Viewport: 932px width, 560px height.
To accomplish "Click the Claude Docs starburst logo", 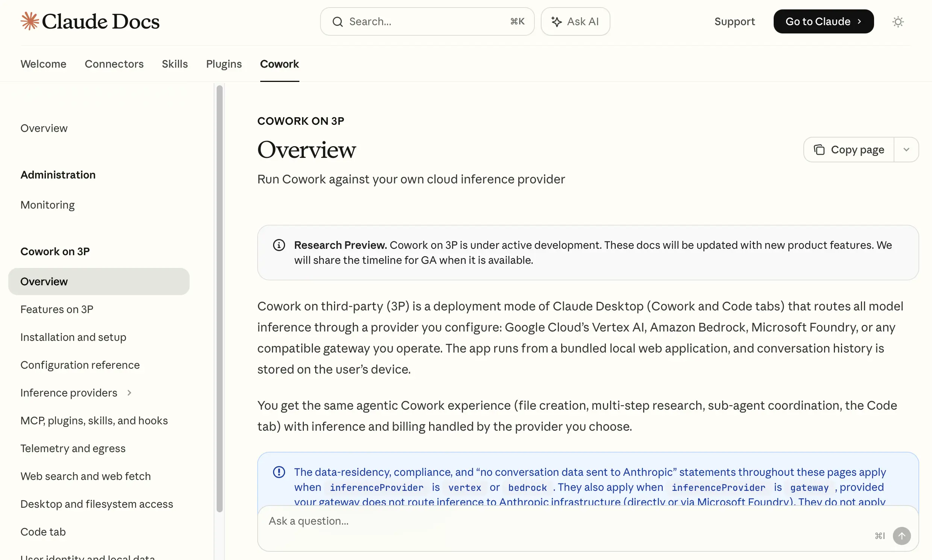I will point(29,21).
